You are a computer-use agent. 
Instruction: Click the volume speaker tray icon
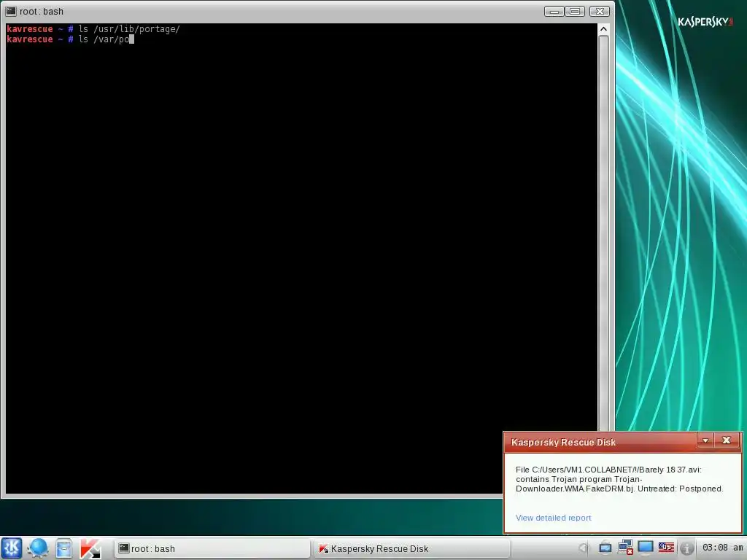584,548
